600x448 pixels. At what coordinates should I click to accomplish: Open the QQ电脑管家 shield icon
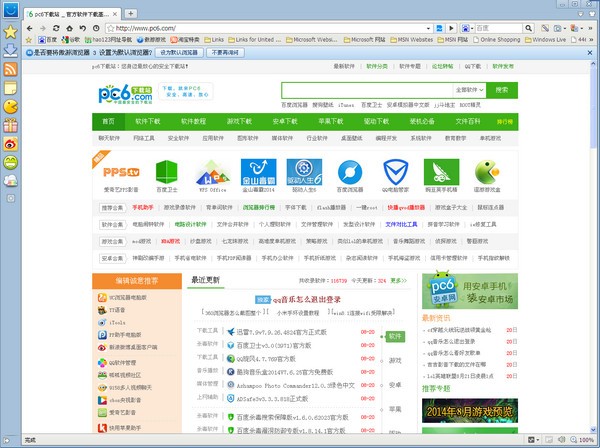tap(396, 172)
